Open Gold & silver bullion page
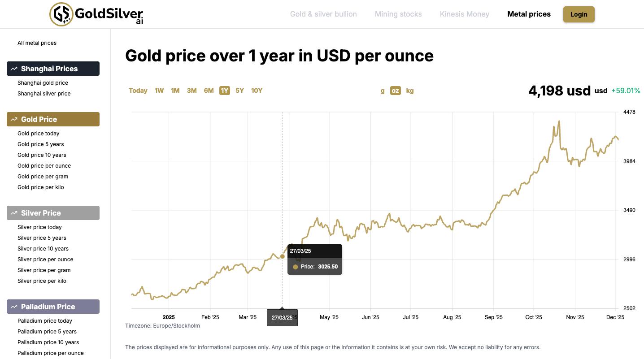This screenshot has width=644, height=359. (323, 14)
